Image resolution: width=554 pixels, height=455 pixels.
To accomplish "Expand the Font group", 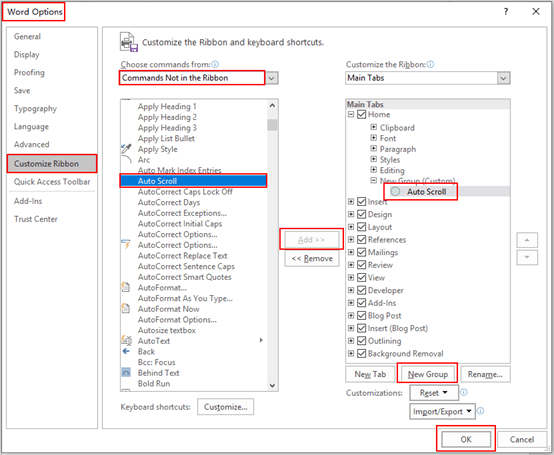I will tap(373, 137).
